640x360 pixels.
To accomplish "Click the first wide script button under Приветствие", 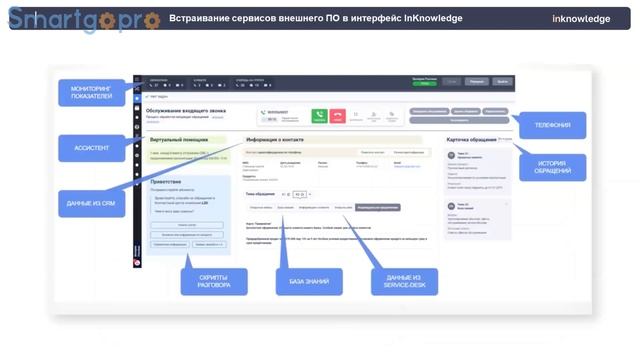I will click(187, 225).
